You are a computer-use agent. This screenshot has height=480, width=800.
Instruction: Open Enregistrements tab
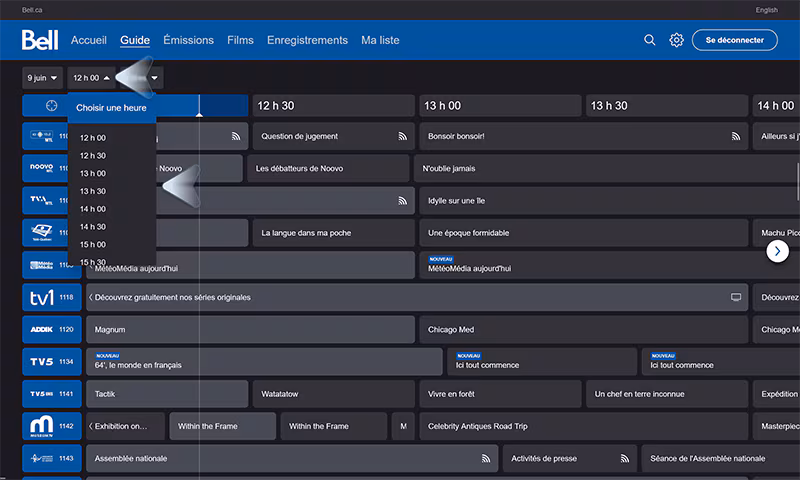[307, 40]
